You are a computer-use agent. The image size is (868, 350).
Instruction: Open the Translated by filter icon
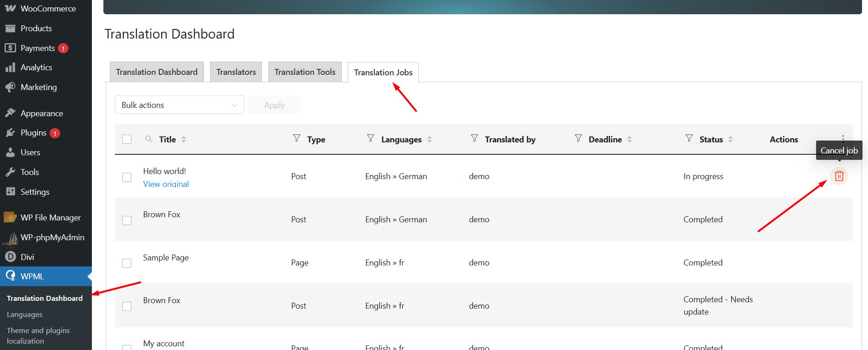(474, 138)
